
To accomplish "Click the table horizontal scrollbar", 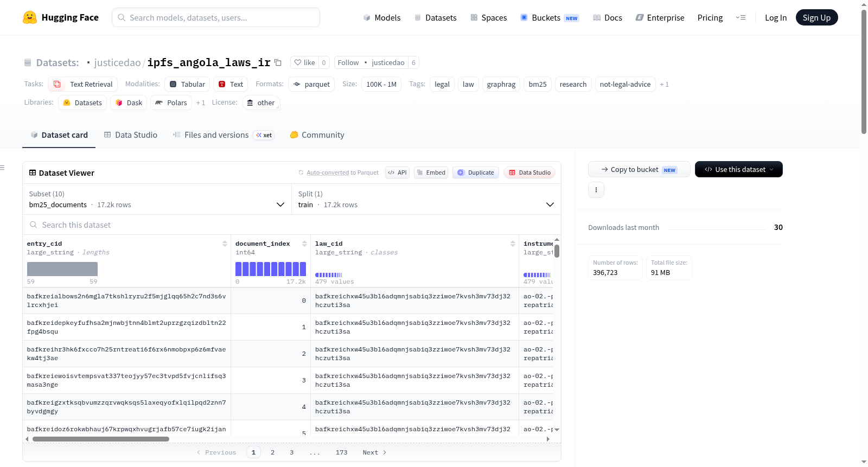I will (101, 439).
